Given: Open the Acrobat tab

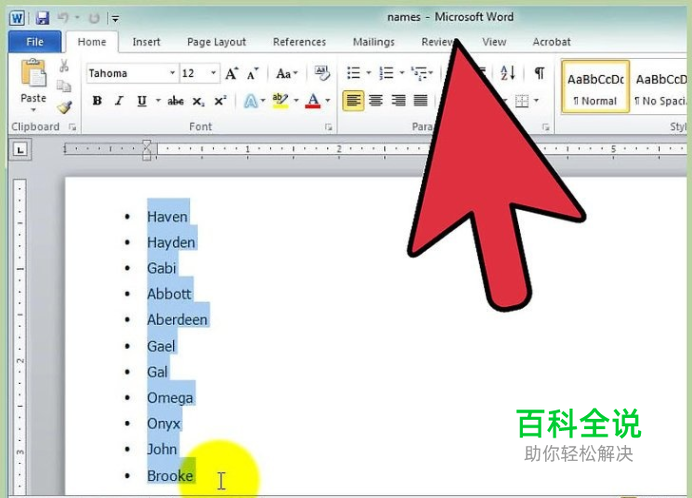Looking at the screenshot, I should 551,42.
